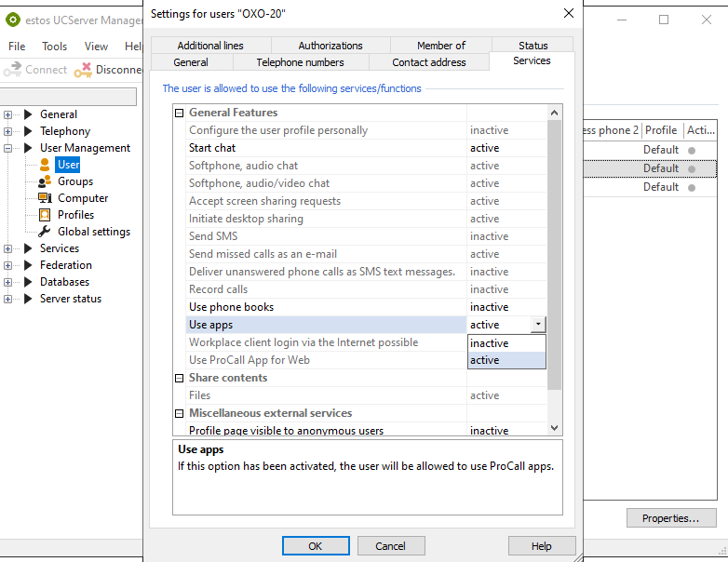This screenshot has width=728, height=562.
Task: Switch to the Authorizations tab
Action: [330, 45]
